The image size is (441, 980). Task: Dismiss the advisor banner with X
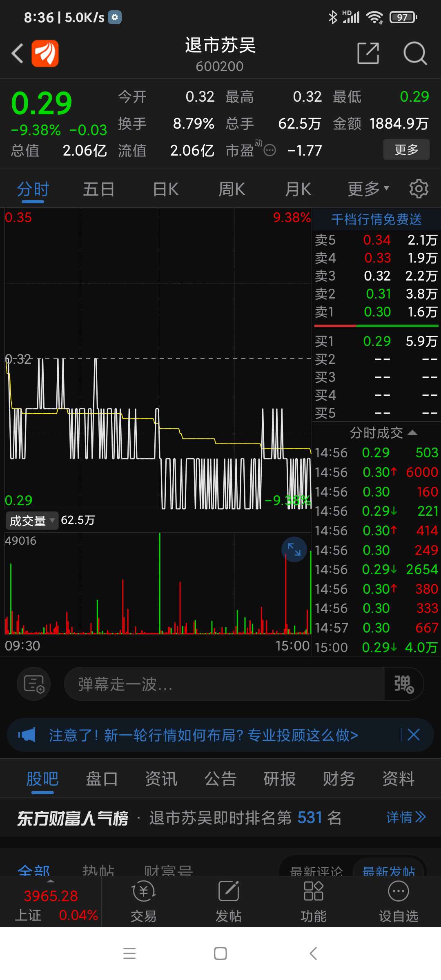click(x=414, y=735)
